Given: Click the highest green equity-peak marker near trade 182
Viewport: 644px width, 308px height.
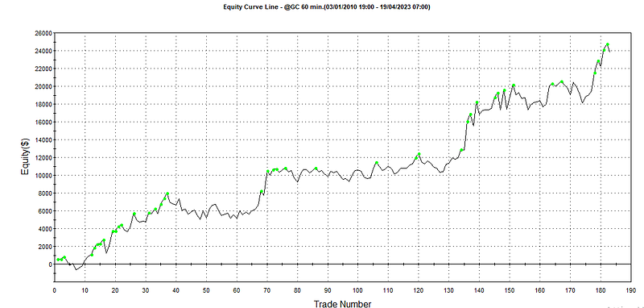Looking at the screenshot, I should point(608,44).
